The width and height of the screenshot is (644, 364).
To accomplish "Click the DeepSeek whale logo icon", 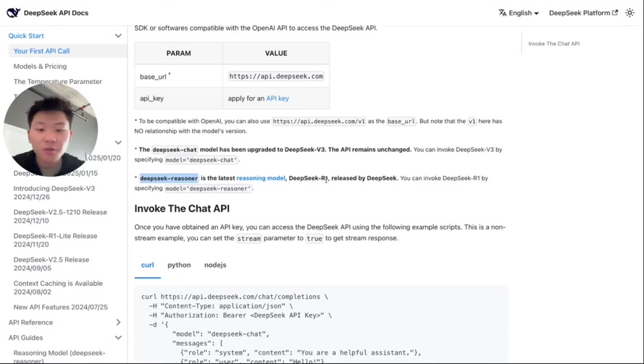I will pos(13,13).
